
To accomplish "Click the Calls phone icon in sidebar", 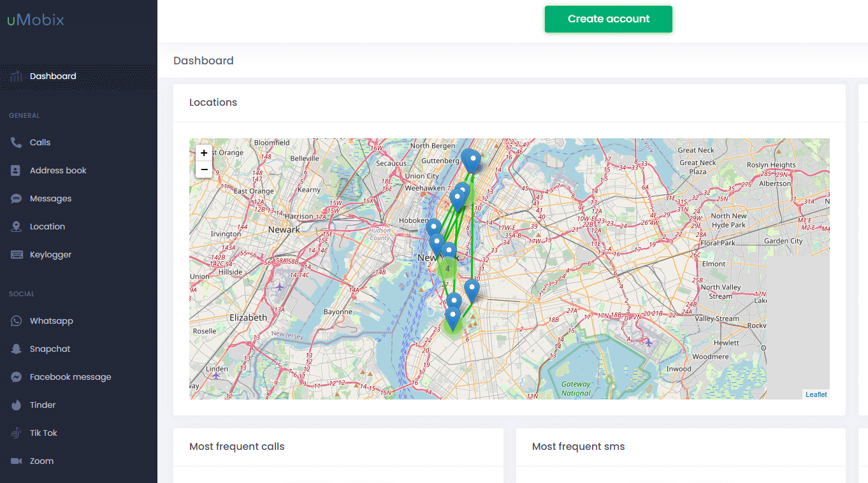I will (x=16, y=143).
